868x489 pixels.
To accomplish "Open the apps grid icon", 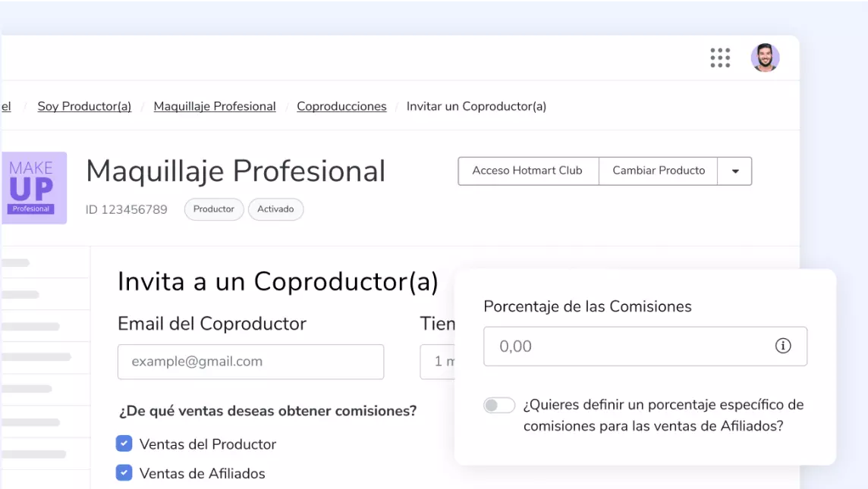I will point(719,58).
